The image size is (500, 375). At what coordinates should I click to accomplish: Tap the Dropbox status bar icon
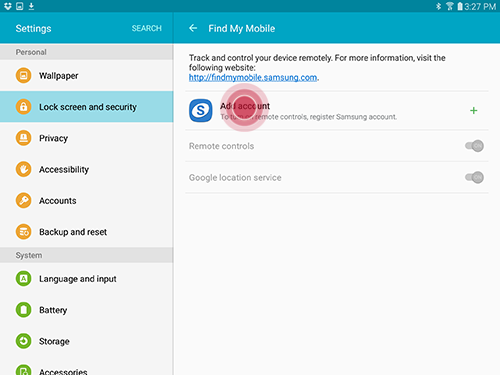click(x=8, y=6)
